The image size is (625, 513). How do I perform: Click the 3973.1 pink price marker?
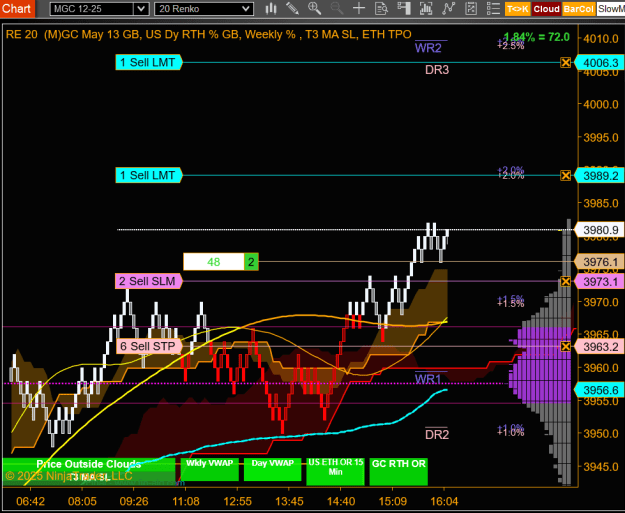click(x=599, y=281)
